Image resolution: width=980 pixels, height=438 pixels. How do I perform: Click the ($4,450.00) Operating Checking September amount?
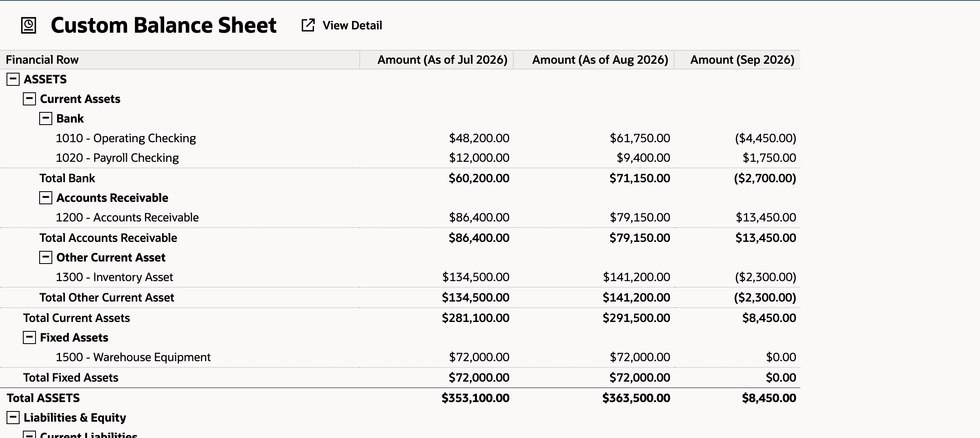pyautogui.click(x=766, y=138)
